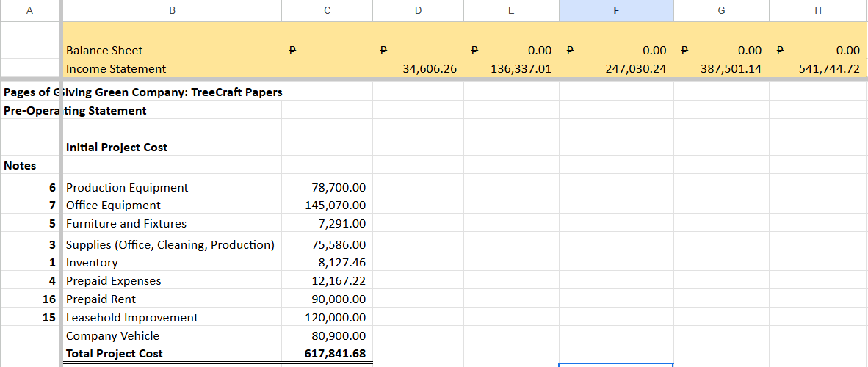Select the 8,127.46 amount cell
868x367 pixels.
327,262
